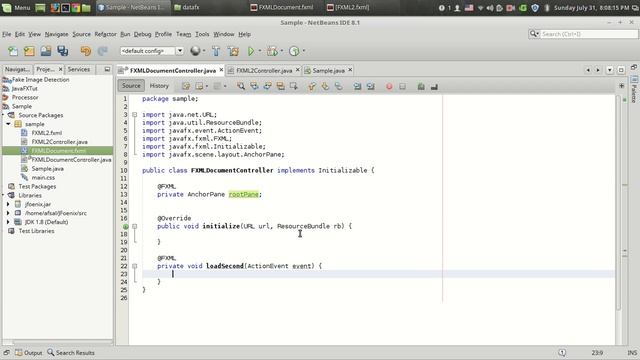Click the Debug Project toolbar icon
This screenshot has width=640, height=360.
tap(272, 51)
